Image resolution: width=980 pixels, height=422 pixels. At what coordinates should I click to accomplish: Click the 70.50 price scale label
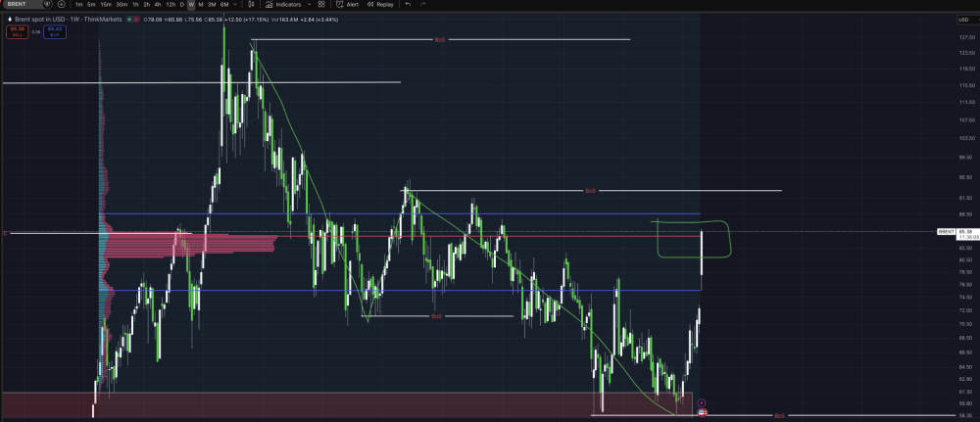tap(966, 324)
